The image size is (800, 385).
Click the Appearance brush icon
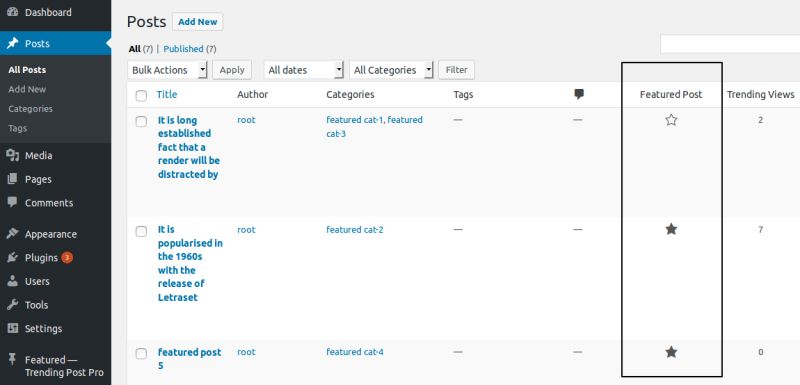(12, 234)
